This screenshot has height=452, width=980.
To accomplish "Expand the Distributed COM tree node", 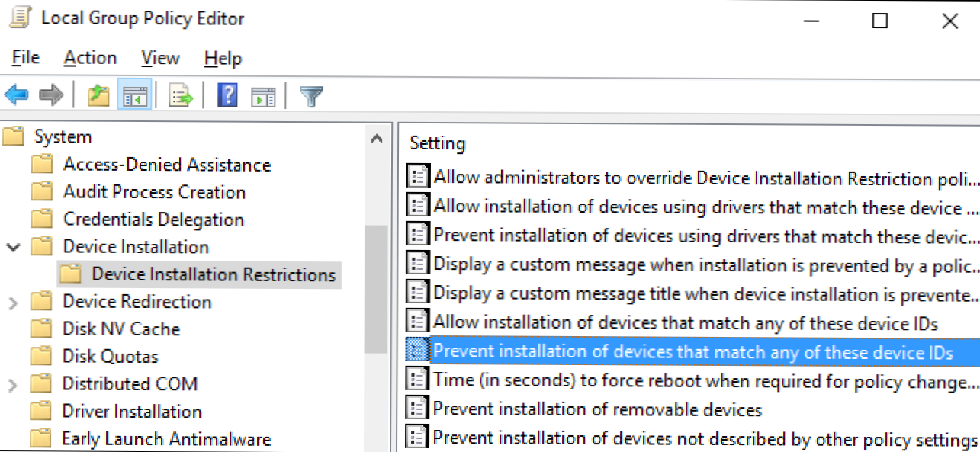I will click(x=13, y=385).
